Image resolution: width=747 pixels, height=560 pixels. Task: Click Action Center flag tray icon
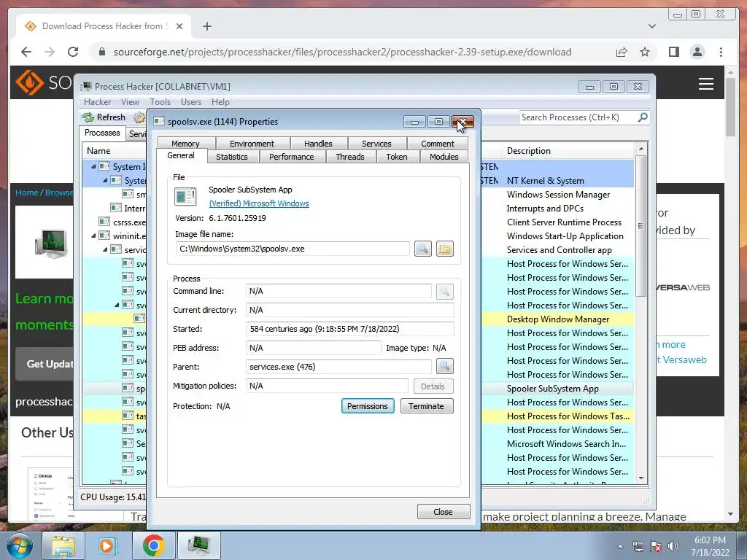click(x=656, y=546)
